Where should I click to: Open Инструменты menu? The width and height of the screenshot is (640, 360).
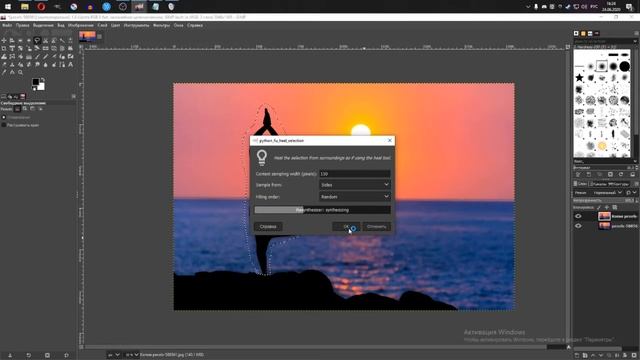point(137,25)
